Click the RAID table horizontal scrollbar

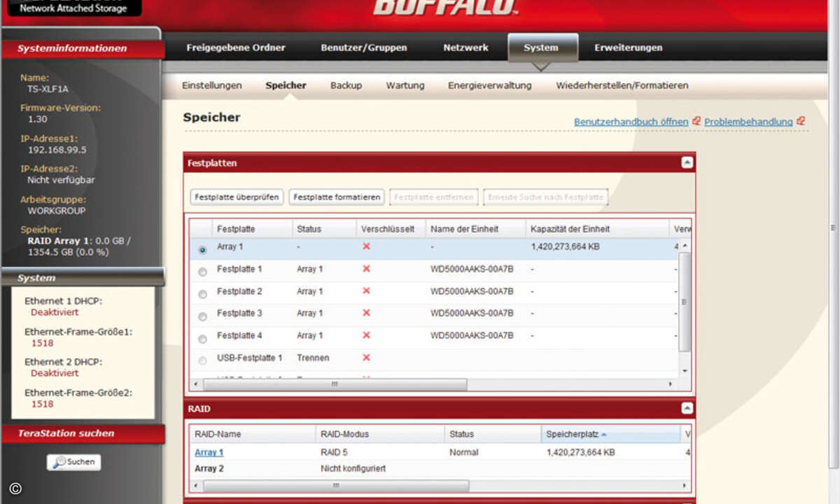[336, 485]
